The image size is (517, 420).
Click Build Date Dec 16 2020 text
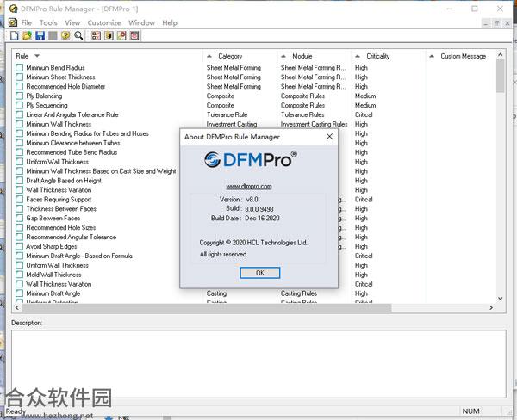[246, 218]
